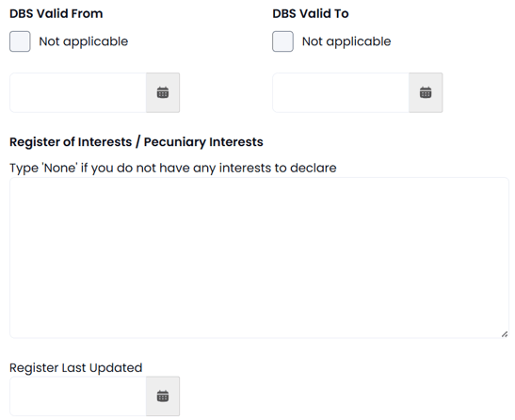Viewport: 515px width, 420px height.
Task: Click inside the pecuniary interests text area
Action: [x=259, y=258]
